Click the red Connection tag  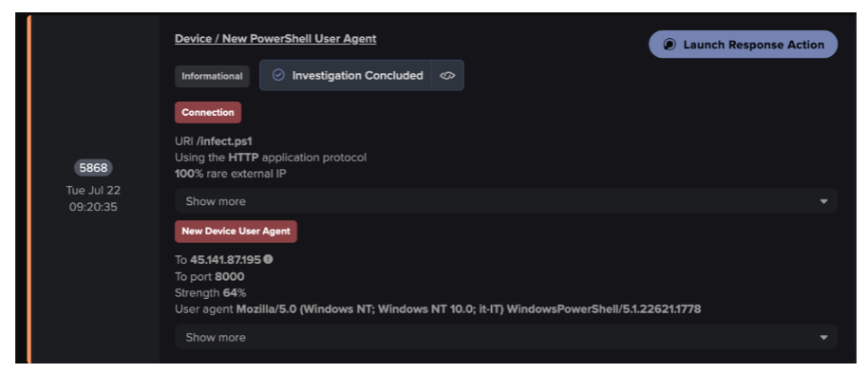(x=208, y=112)
